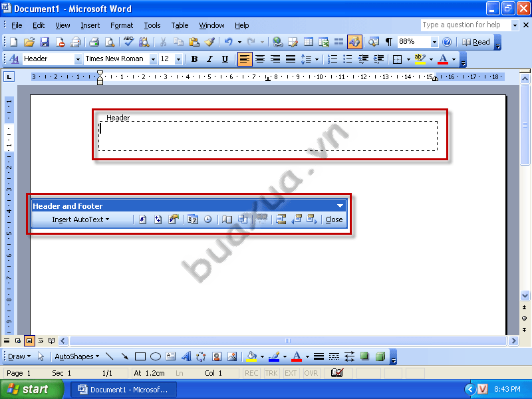Image resolution: width=532 pixels, height=399 pixels.
Task: Toggle Align Left paragraph alignment
Action: (x=245, y=59)
